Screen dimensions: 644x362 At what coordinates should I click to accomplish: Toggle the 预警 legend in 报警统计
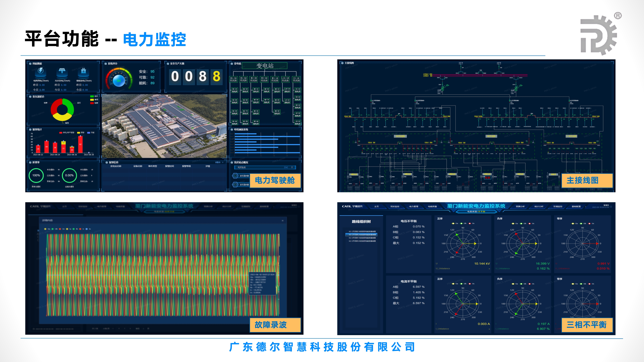point(81,133)
